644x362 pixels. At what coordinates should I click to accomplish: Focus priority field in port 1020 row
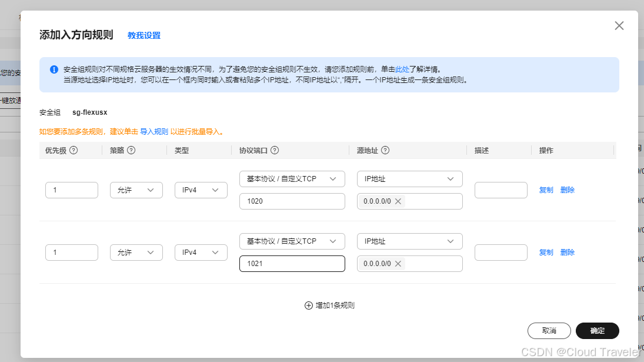72,190
